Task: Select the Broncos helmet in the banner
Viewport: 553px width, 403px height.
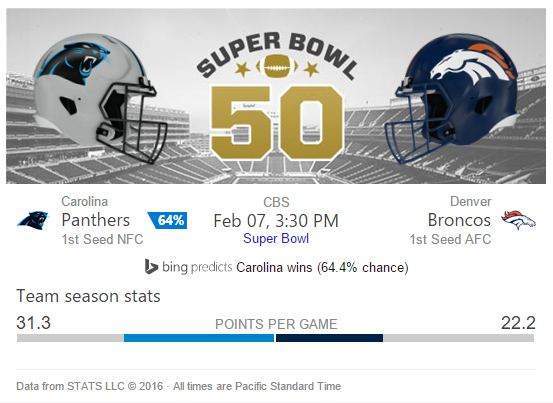Action: pos(451,98)
